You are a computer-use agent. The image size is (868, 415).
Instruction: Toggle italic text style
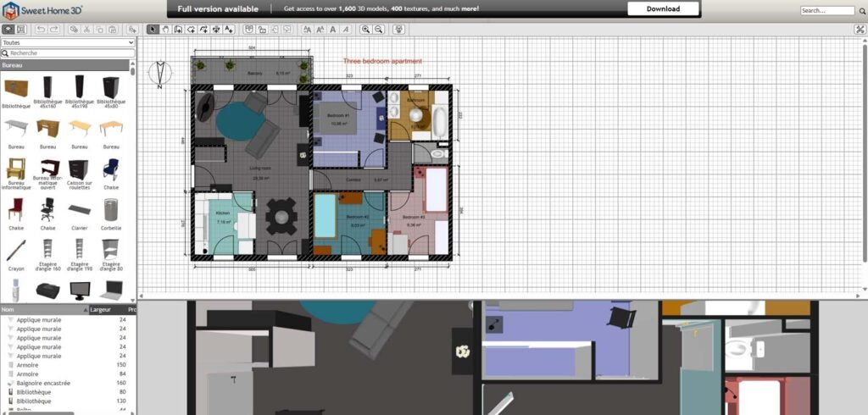pos(346,30)
